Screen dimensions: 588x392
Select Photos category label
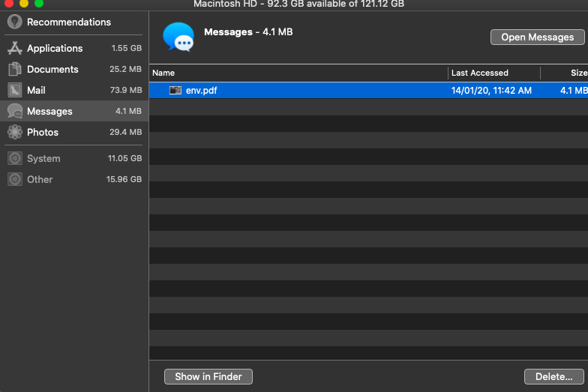point(43,132)
